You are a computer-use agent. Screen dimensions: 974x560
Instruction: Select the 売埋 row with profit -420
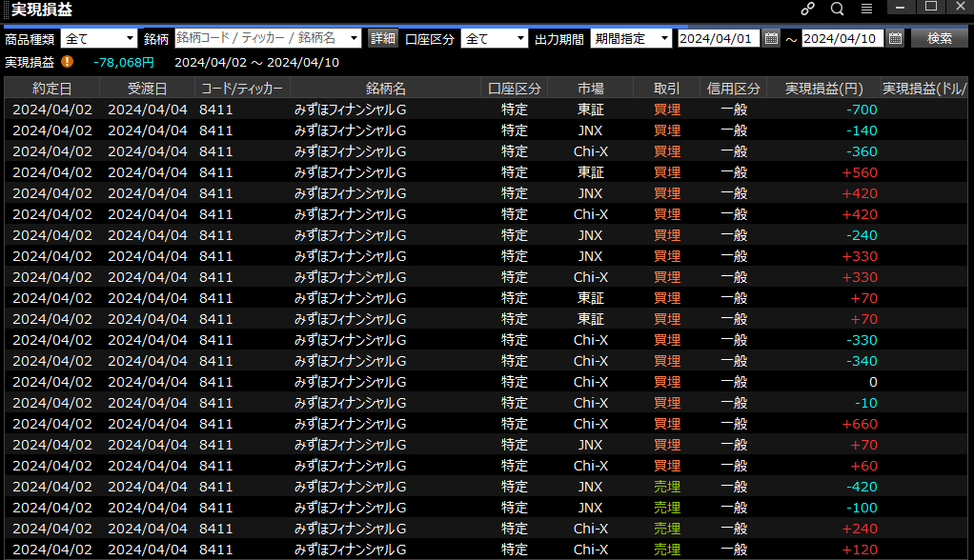pyautogui.click(x=486, y=487)
